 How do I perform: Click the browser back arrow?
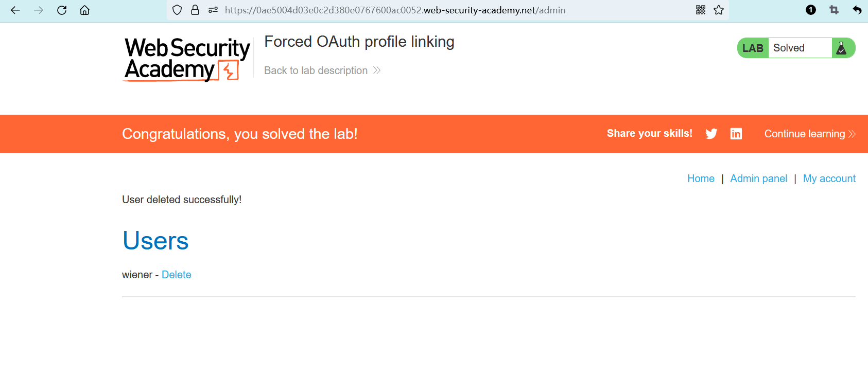pos(15,10)
